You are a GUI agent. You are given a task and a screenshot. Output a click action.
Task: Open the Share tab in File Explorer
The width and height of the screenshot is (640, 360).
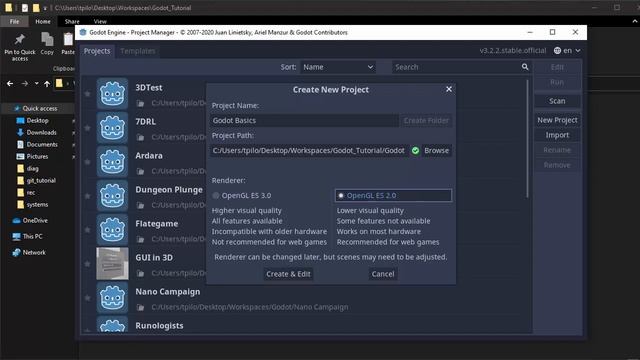click(x=72, y=22)
